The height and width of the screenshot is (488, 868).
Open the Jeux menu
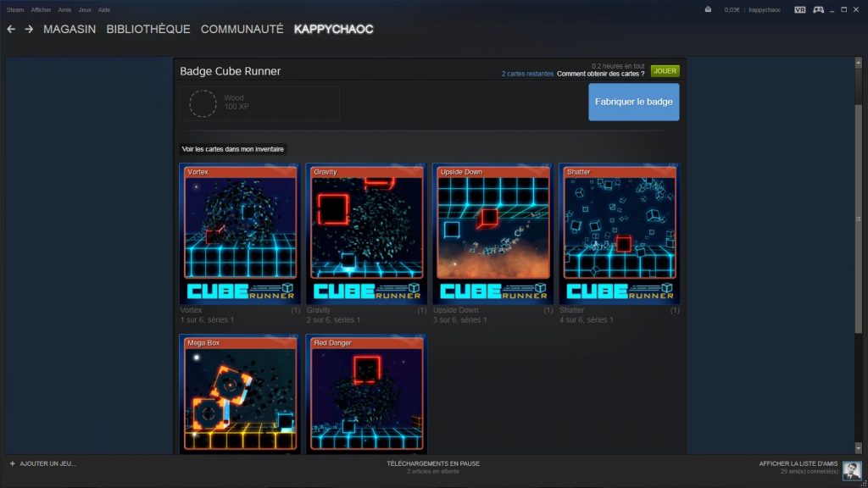[x=85, y=9]
